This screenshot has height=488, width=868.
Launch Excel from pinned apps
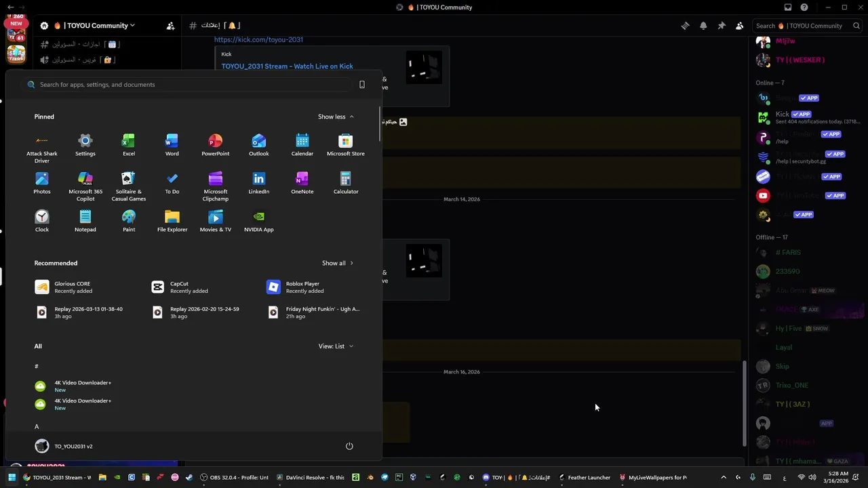click(x=129, y=145)
